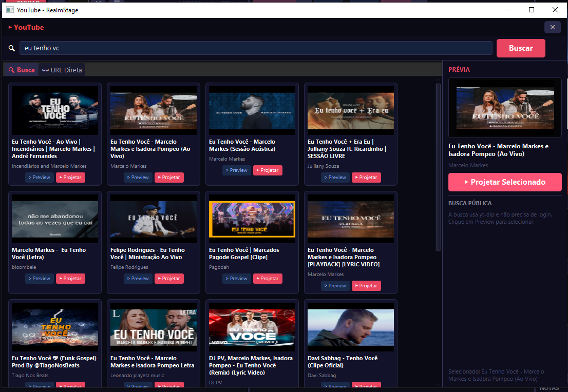Screen dimensions: 568x392
Task: Preview the Sessão Acústica video
Action: [237, 170]
